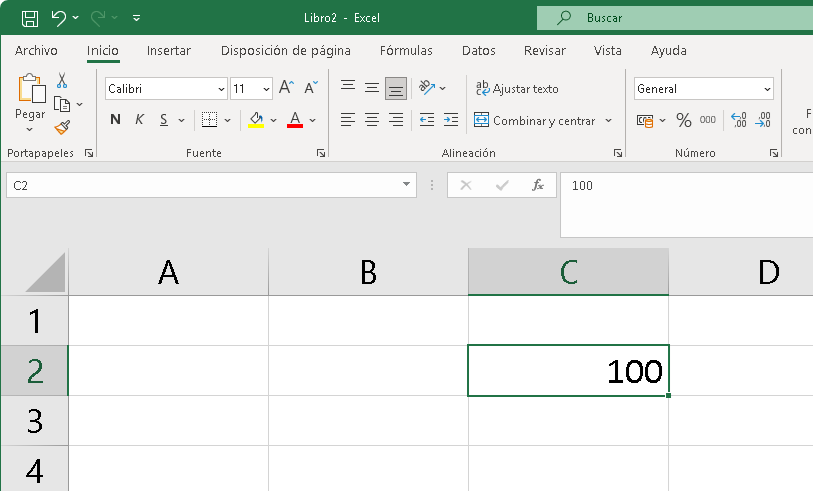Open the Disposición de página tab

(286, 50)
